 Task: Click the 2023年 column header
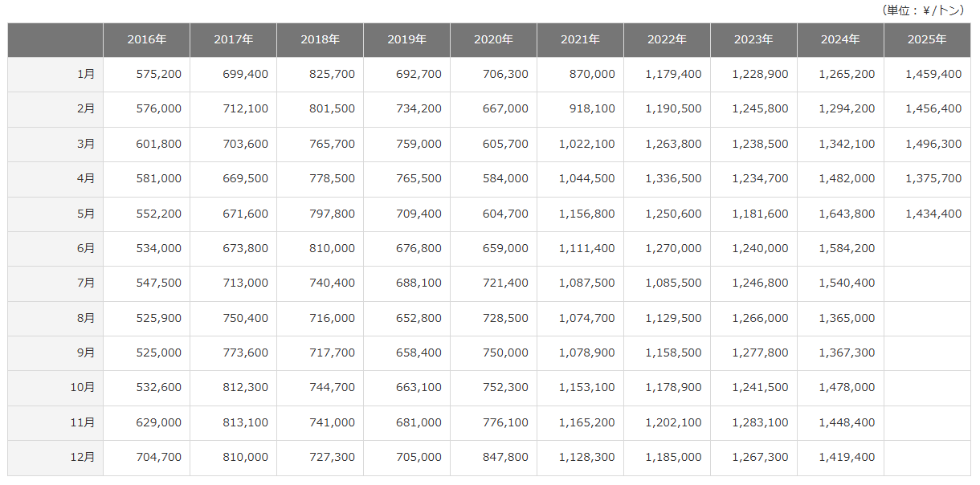[753, 39]
